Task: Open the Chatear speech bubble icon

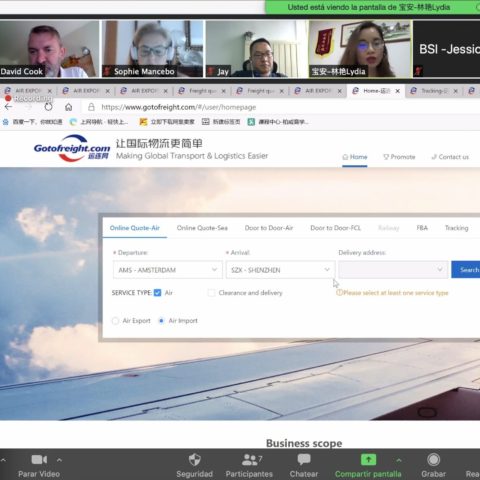Action: (x=304, y=459)
